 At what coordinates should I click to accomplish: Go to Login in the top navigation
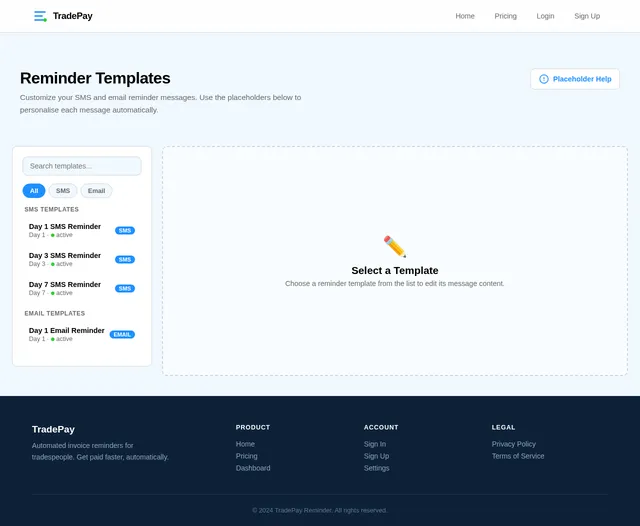coord(545,16)
